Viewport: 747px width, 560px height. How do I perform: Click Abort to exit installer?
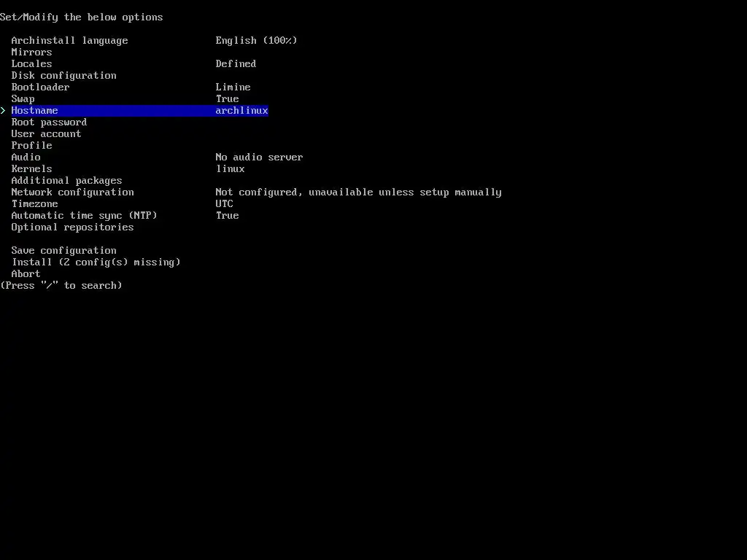point(26,274)
